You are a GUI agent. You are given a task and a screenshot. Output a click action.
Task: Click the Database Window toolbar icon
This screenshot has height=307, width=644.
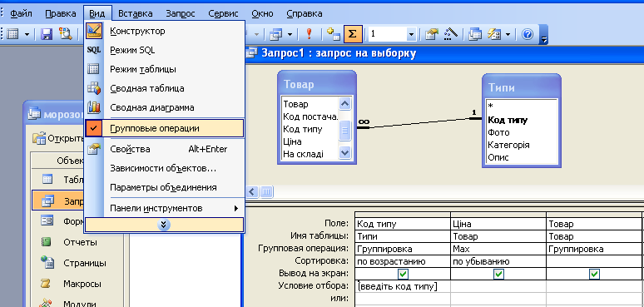click(476, 34)
